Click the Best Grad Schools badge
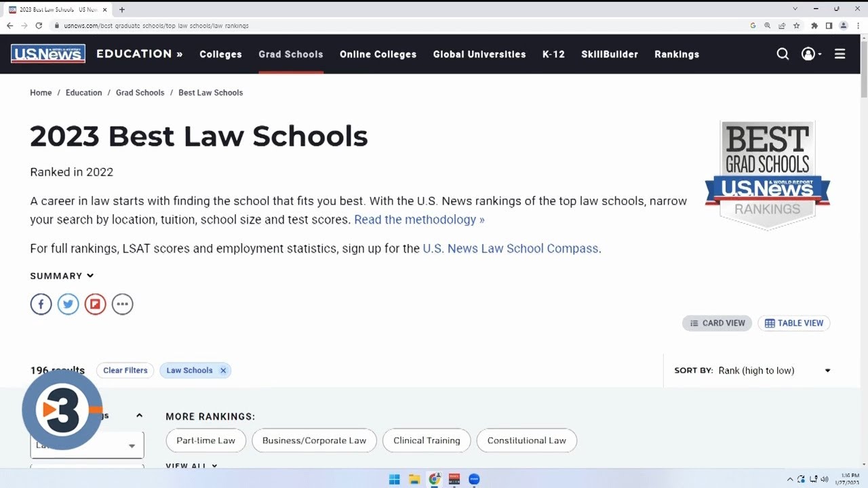 click(768, 176)
